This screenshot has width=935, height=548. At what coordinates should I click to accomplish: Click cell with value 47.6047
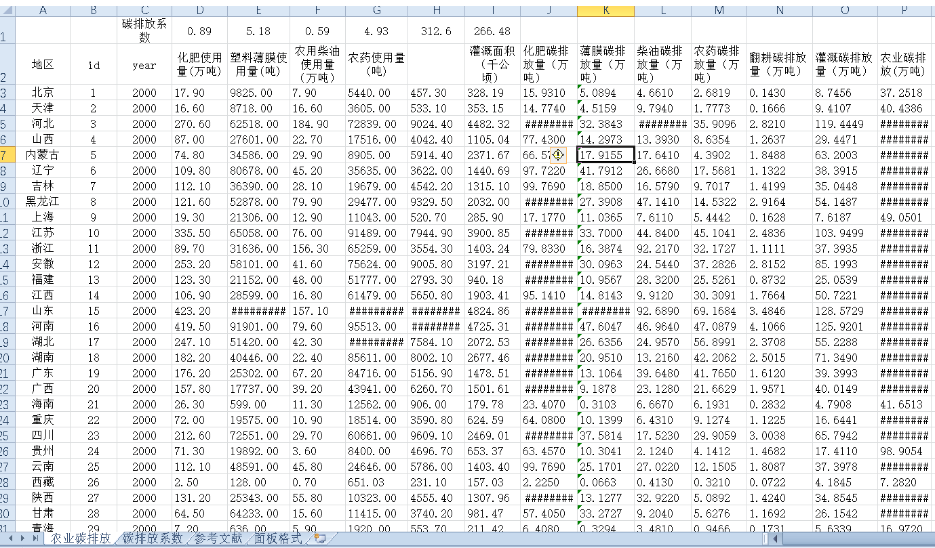pyautogui.click(x=606, y=326)
